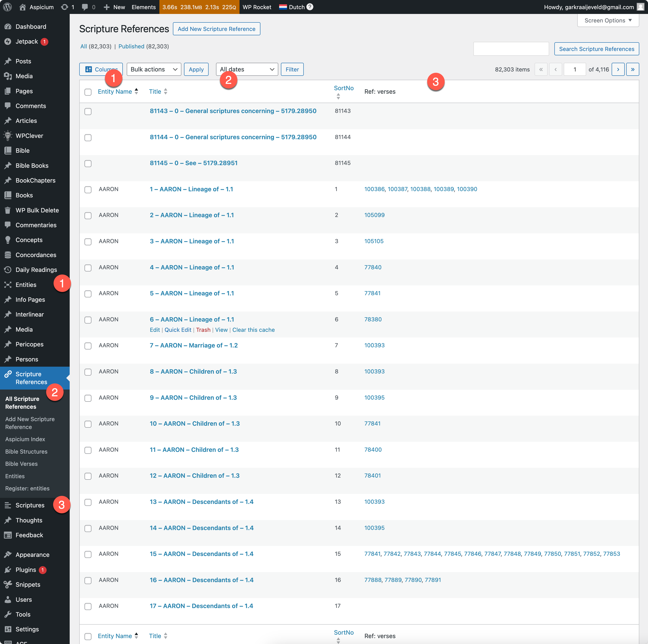Click the Media library icon under Posts
648x644 pixels.
(x=8, y=76)
